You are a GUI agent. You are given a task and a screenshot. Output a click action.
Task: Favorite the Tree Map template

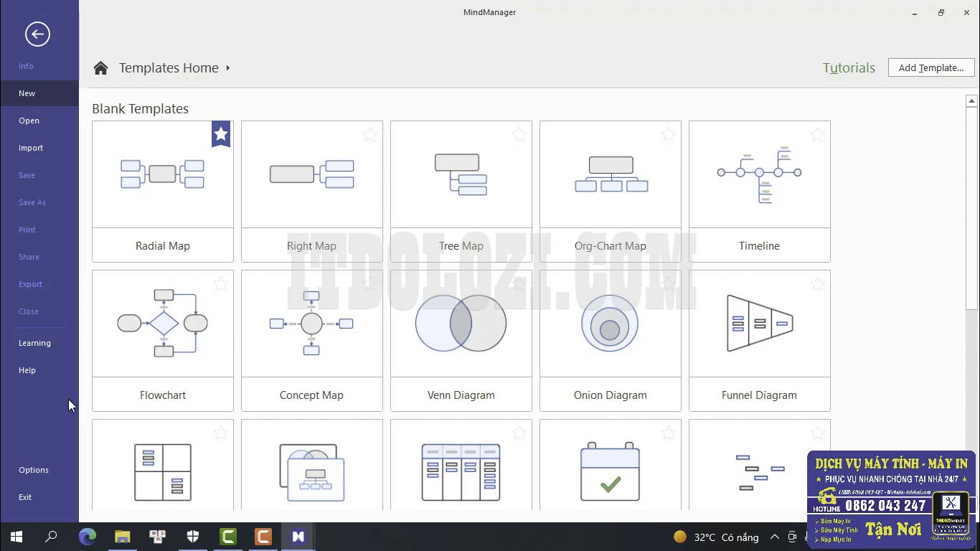coord(519,134)
